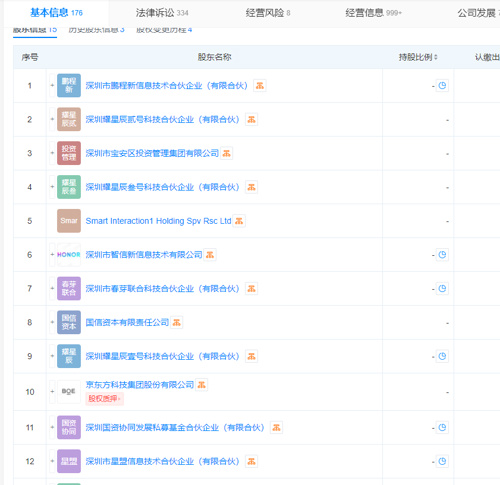This screenshot has height=485, width=500.
Task: Expand row 9 深圳耀星辰壹号科技 with plus
Action: pos(52,356)
